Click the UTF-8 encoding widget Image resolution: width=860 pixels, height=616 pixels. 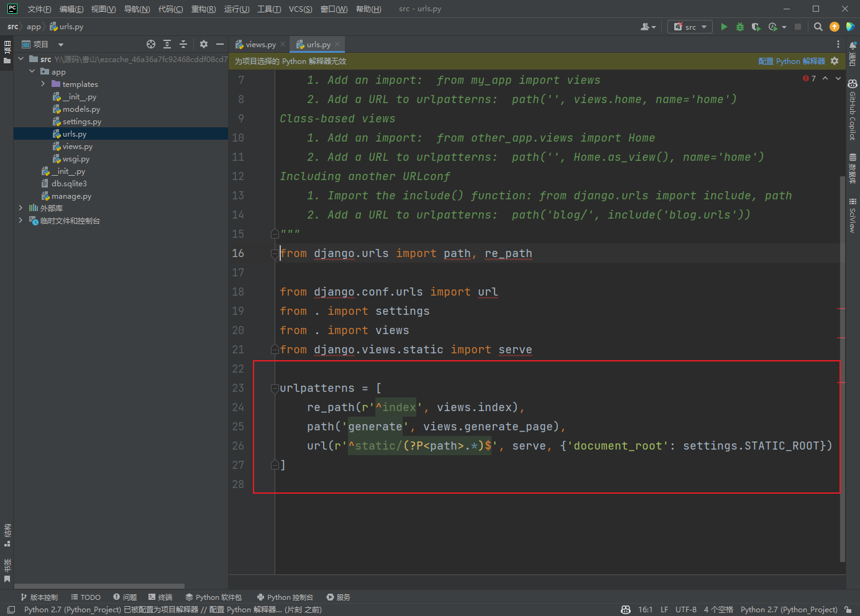pyautogui.click(x=686, y=610)
